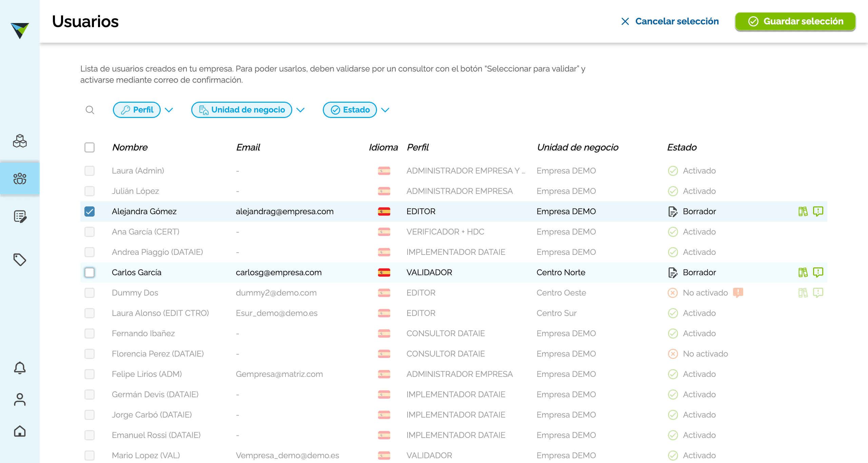Uncheck the Alejandra Gómez checkbox
Viewport: 868px width, 463px height.
pos(90,212)
